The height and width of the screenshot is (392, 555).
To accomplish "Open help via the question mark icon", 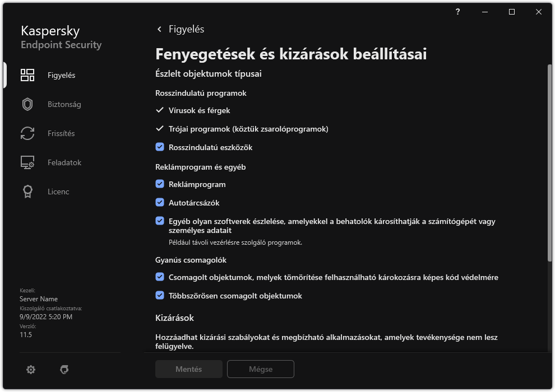I will (x=457, y=12).
